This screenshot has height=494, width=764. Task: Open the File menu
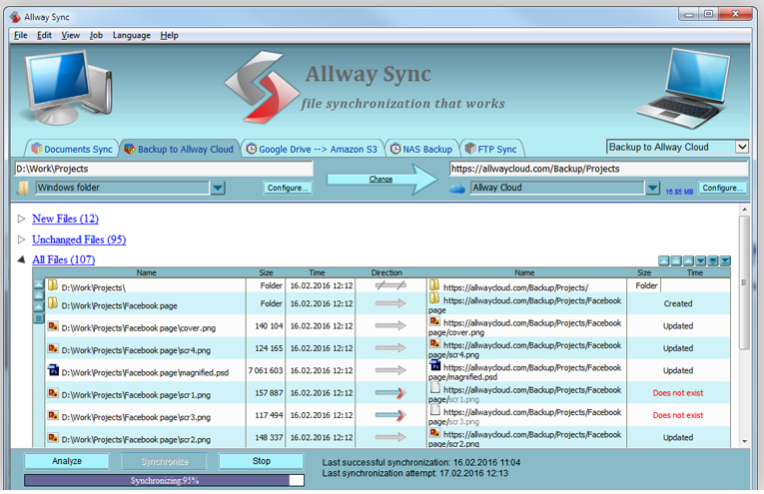(x=20, y=35)
